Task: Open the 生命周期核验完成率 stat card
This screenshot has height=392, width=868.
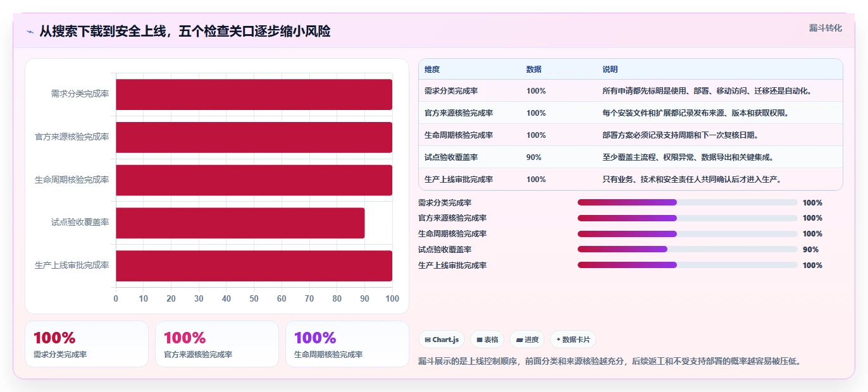Action: (x=347, y=344)
